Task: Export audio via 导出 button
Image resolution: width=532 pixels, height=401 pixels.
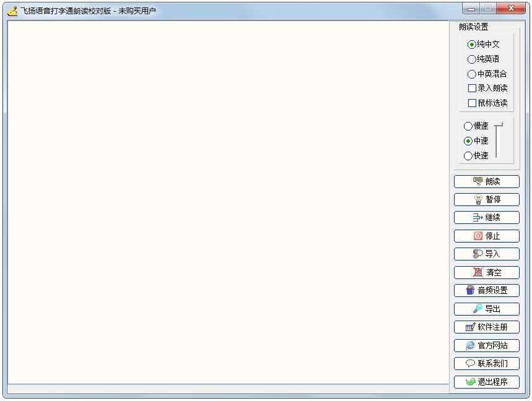Action: [x=487, y=309]
